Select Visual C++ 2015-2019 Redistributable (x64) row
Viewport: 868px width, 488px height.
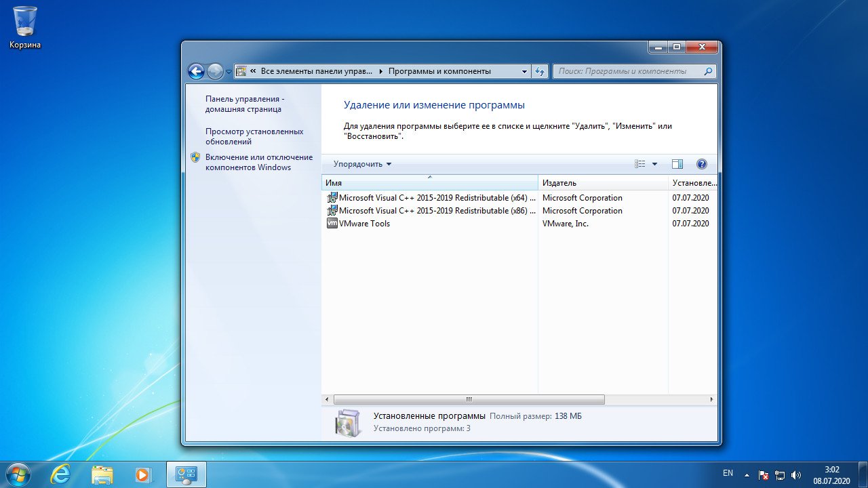pos(519,198)
